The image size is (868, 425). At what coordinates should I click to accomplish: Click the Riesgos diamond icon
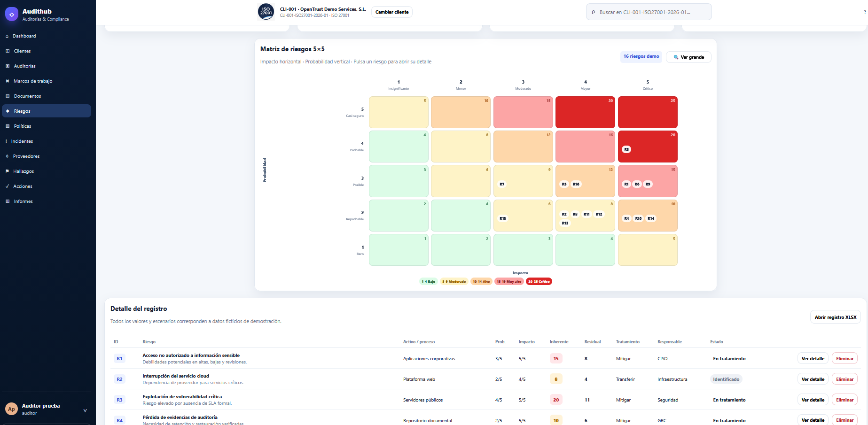[x=8, y=111]
